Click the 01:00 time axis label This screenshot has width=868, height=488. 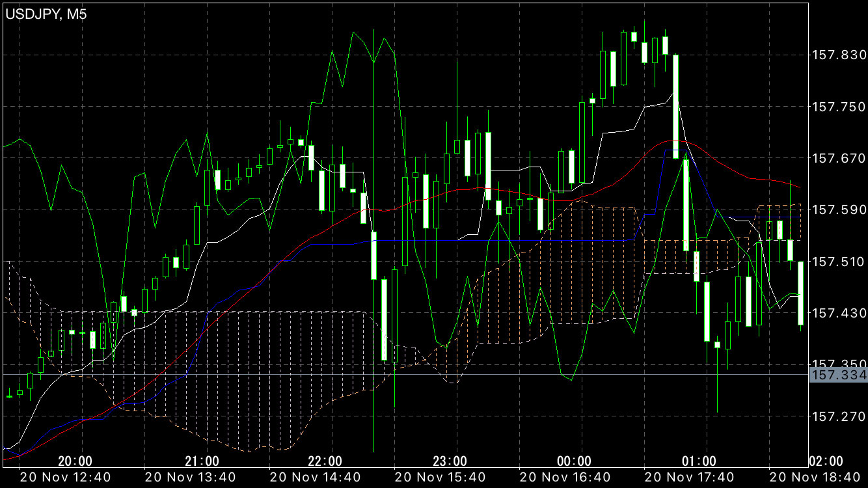tap(699, 461)
